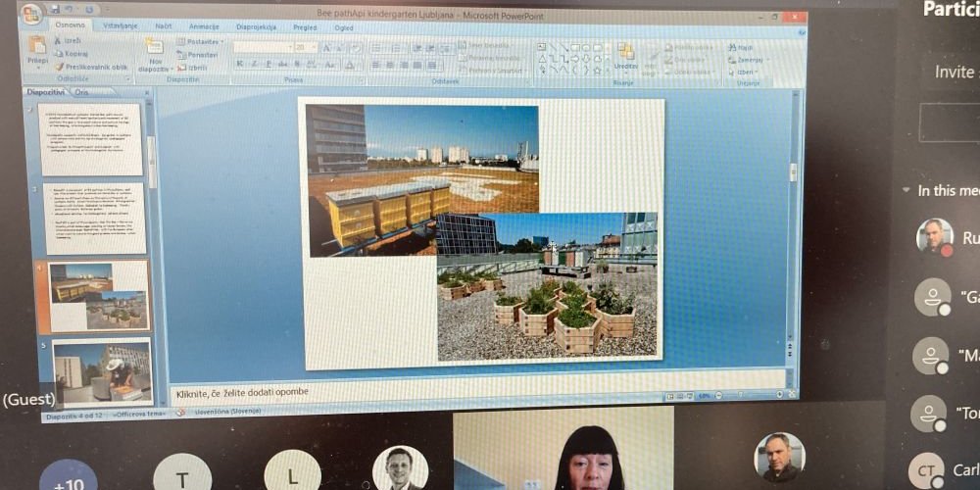The image size is (980, 490).
Task: Open the font color (A) picker
Action: (x=350, y=65)
